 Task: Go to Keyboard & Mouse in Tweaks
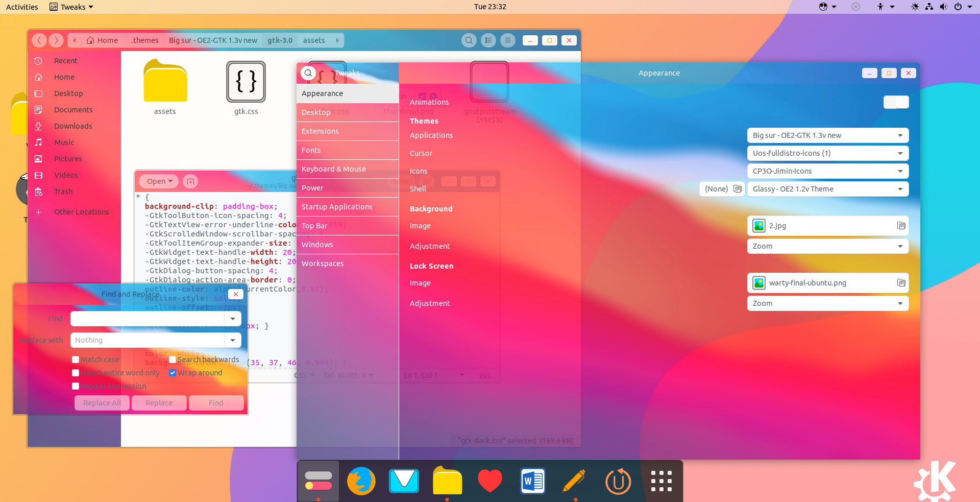[348, 169]
